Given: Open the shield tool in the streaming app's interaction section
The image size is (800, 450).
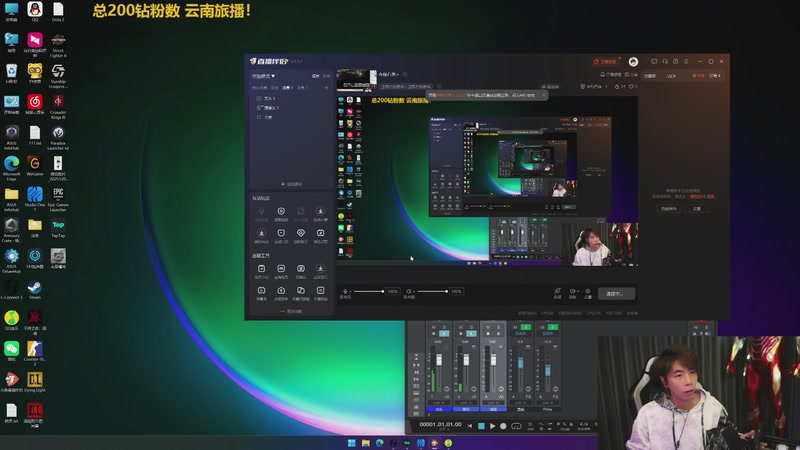Looking at the screenshot, I should coord(281,211).
